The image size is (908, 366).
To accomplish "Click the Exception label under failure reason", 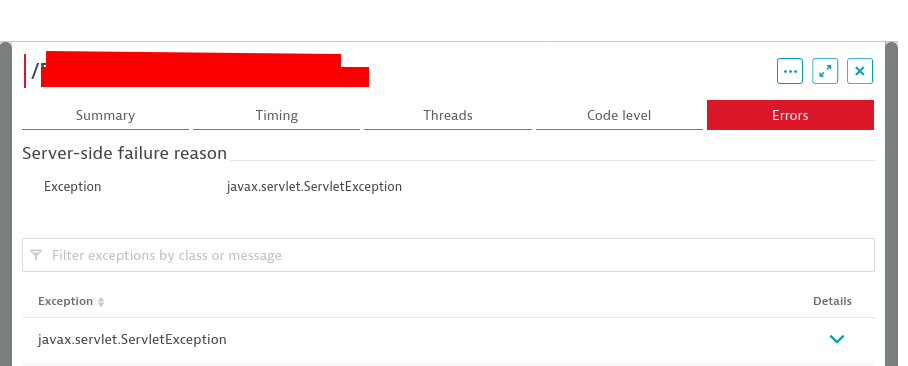I will pyautogui.click(x=72, y=186).
